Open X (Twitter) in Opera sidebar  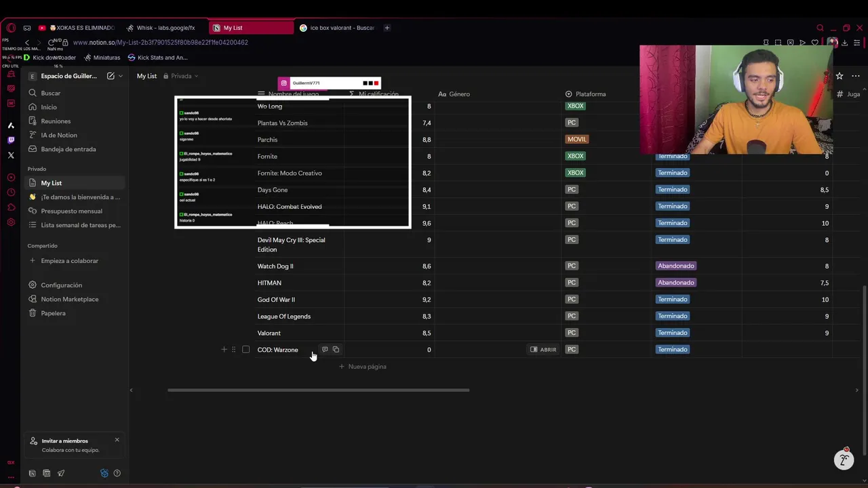click(11, 155)
